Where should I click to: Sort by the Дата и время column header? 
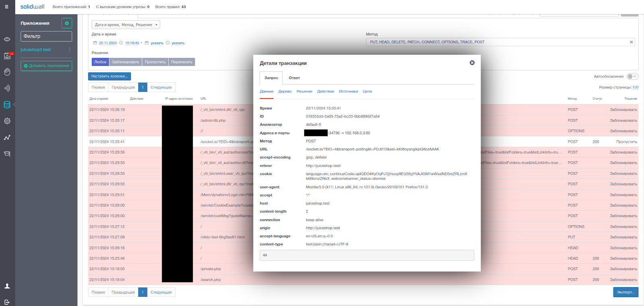[99, 99]
